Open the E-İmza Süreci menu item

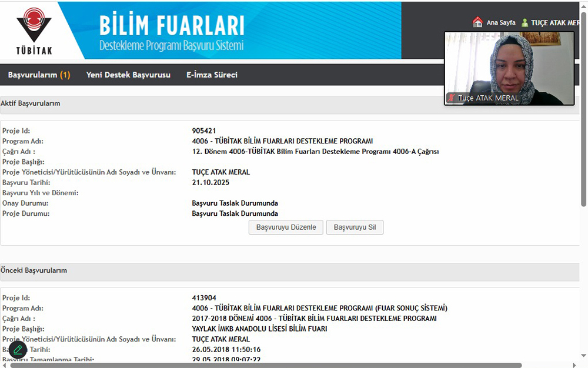(x=212, y=75)
